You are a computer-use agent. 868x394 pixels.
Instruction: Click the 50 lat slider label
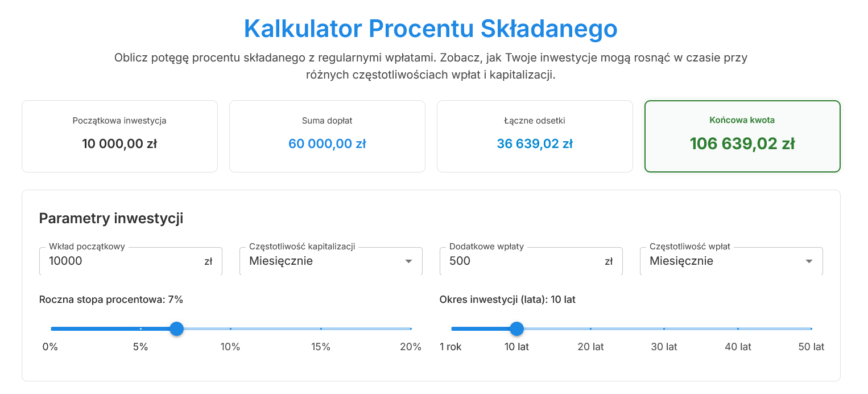tap(810, 346)
